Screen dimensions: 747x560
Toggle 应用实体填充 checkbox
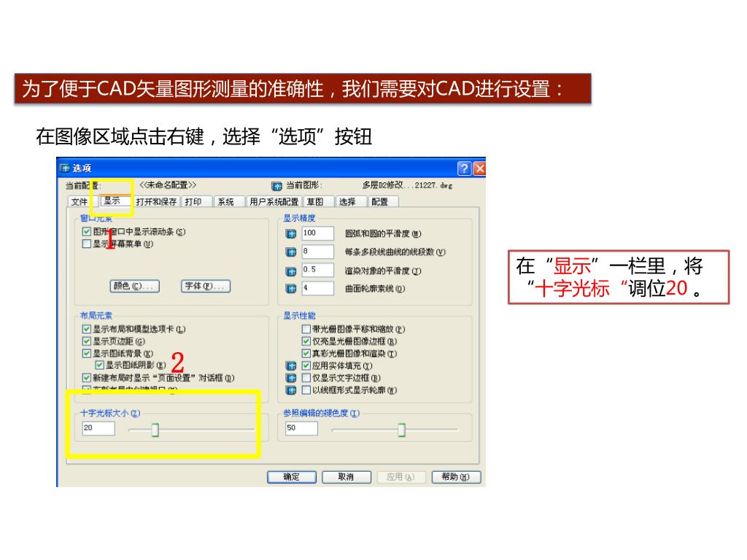point(306,366)
